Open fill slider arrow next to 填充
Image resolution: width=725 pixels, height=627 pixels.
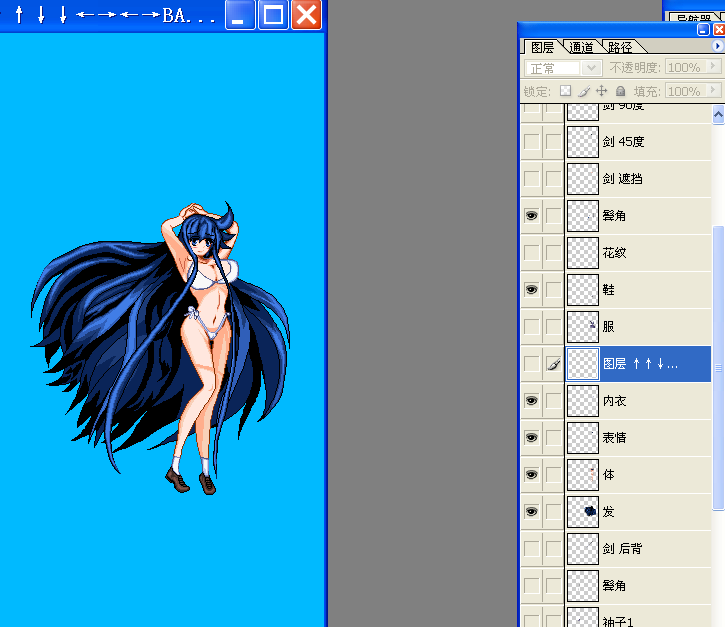coord(713,90)
